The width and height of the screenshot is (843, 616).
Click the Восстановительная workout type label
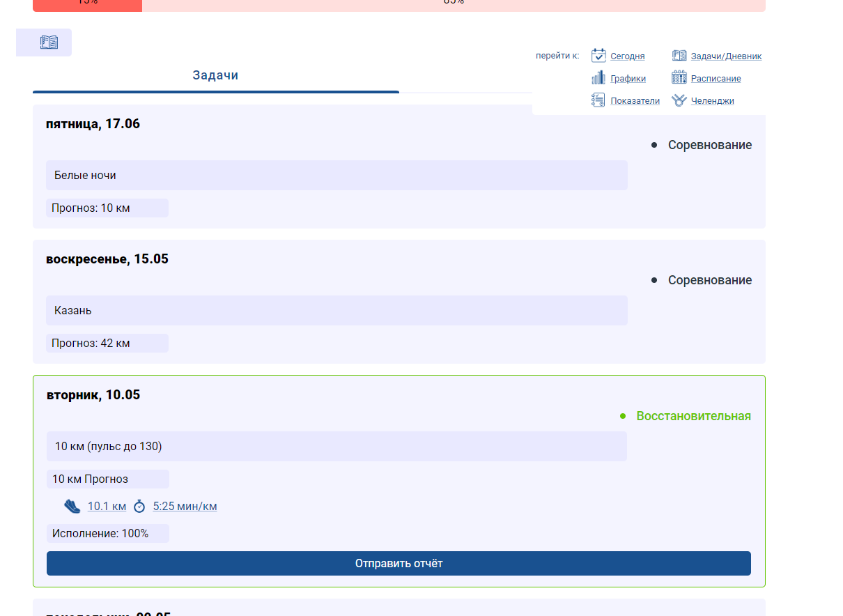693,416
